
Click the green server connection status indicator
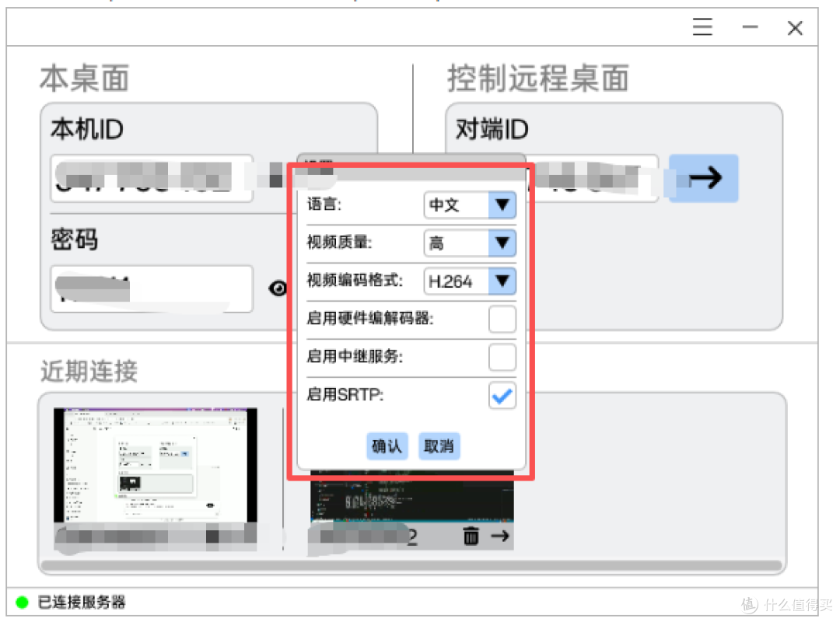(x=22, y=603)
